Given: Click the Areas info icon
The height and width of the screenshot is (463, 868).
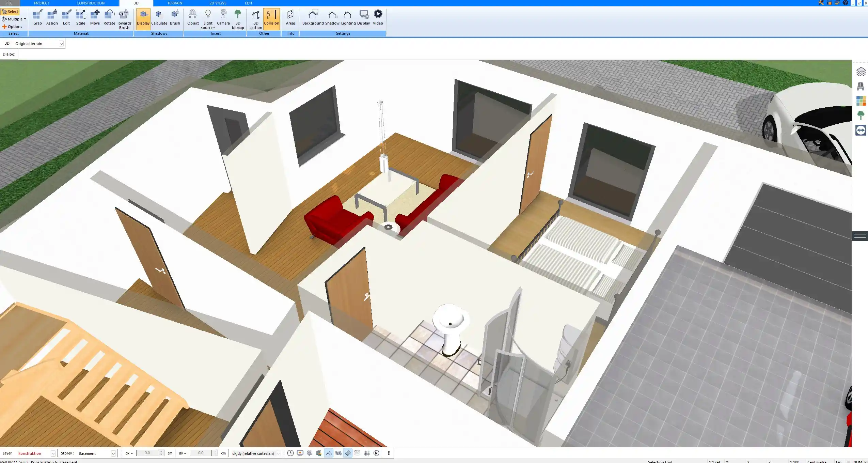Looking at the screenshot, I should point(290,18).
